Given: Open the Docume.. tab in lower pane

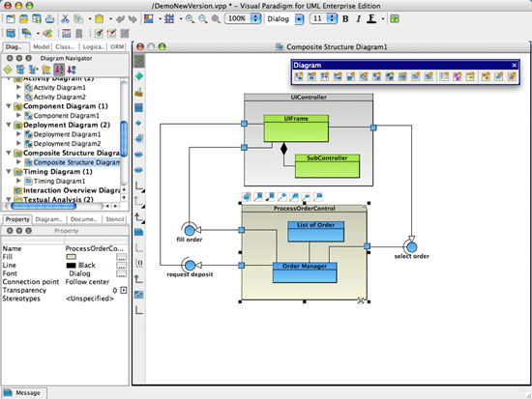Looking at the screenshot, I should click(83, 219).
